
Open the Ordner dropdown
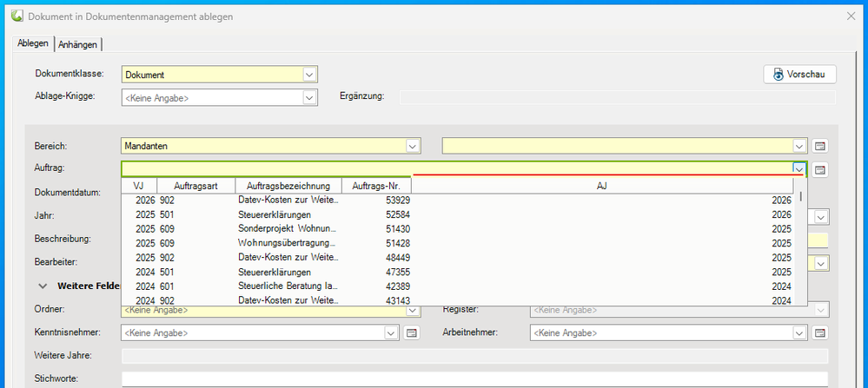[413, 310]
